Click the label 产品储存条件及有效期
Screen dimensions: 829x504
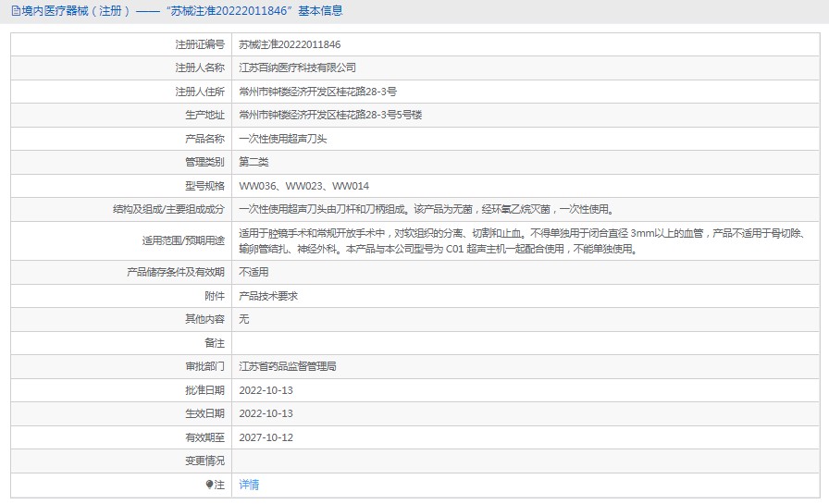point(176,272)
